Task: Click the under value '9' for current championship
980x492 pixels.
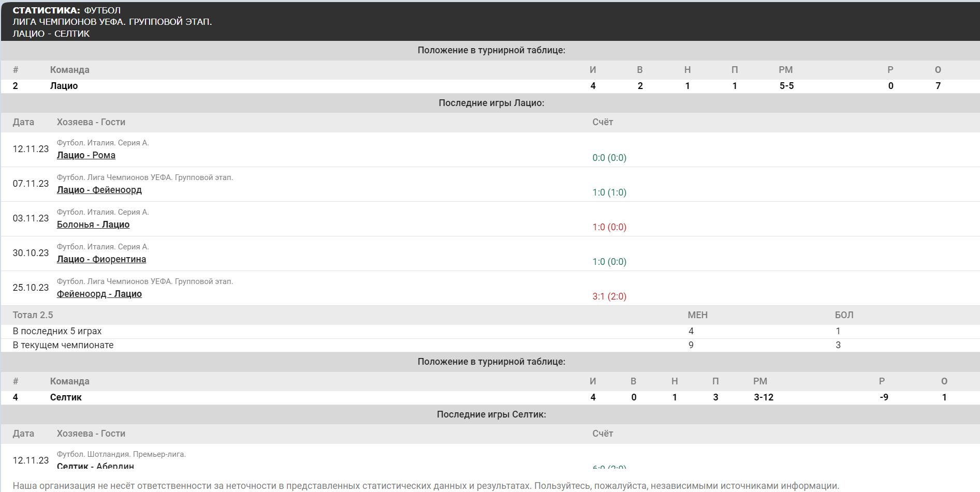Action: 691,345
